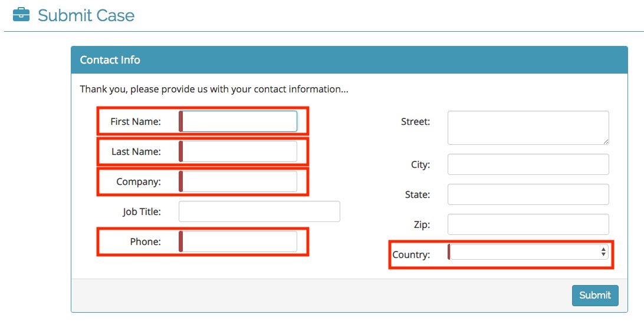Click the Country select arrows
The height and width of the screenshot is (328, 644).
[603, 251]
